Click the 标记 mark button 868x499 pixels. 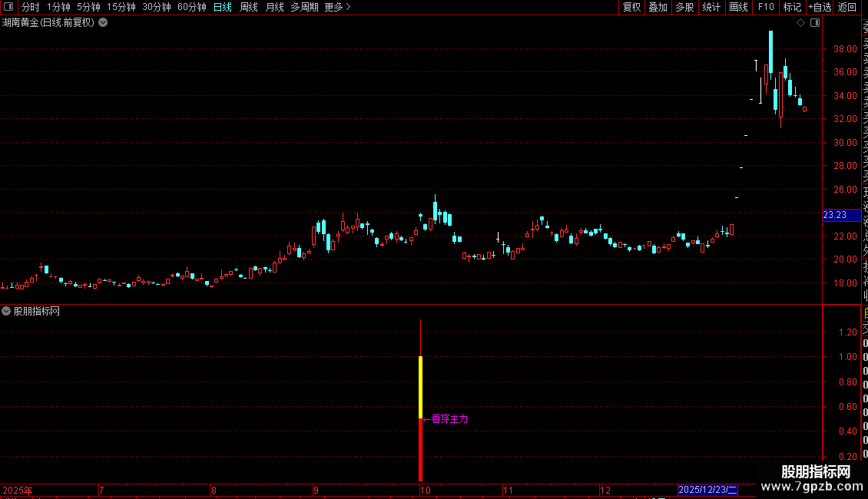click(x=792, y=7)
